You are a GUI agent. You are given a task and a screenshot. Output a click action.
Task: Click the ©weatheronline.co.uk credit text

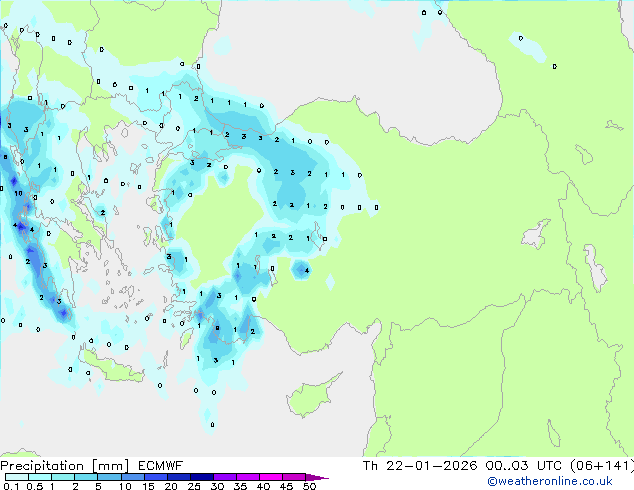pyautogui.click(x=550, y=481)
